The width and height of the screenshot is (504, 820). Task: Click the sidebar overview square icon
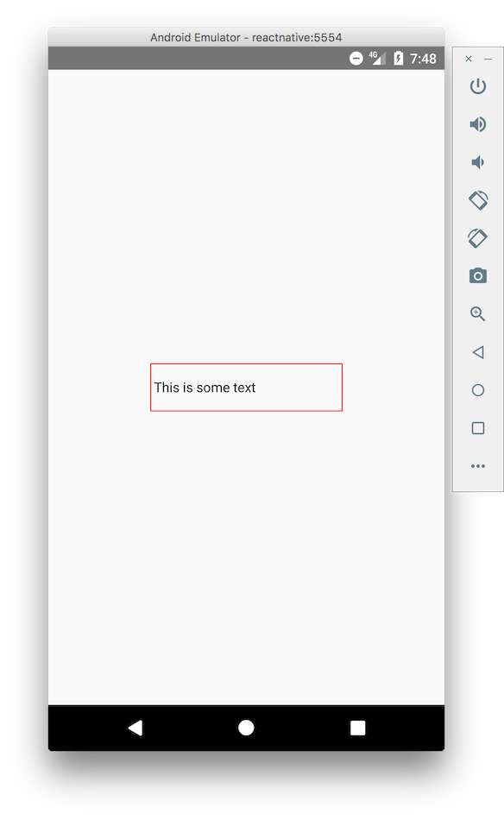click(x=478, y=428)
